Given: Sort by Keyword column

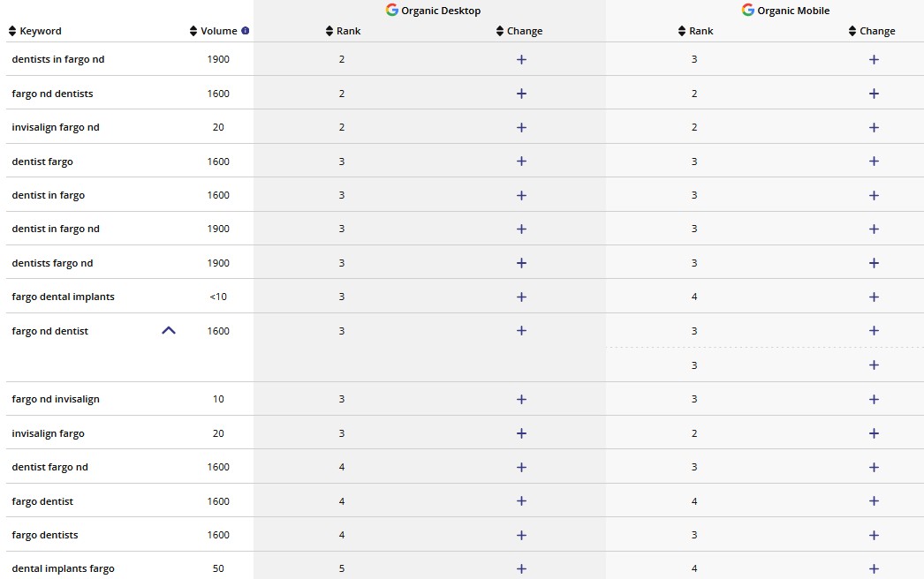Looking at the screenshot, I should tap(35, 31).
